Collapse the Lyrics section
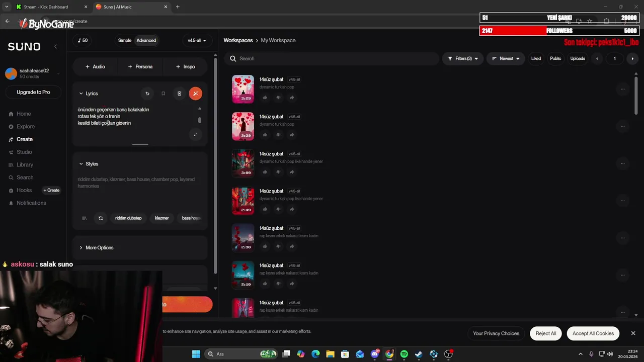This screenshot has height=362, width=644. click(89, 94)
